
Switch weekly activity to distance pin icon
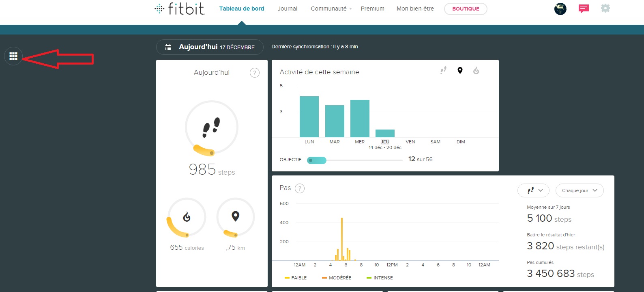point(460,71)
